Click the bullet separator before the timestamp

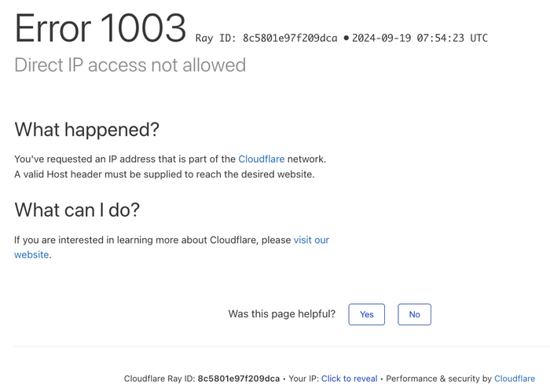point(346,38)
